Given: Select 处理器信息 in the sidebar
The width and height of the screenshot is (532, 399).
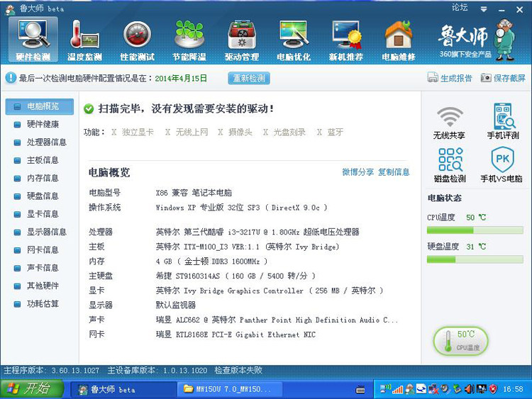Looking at the screenshot, I should coord(46,142).
